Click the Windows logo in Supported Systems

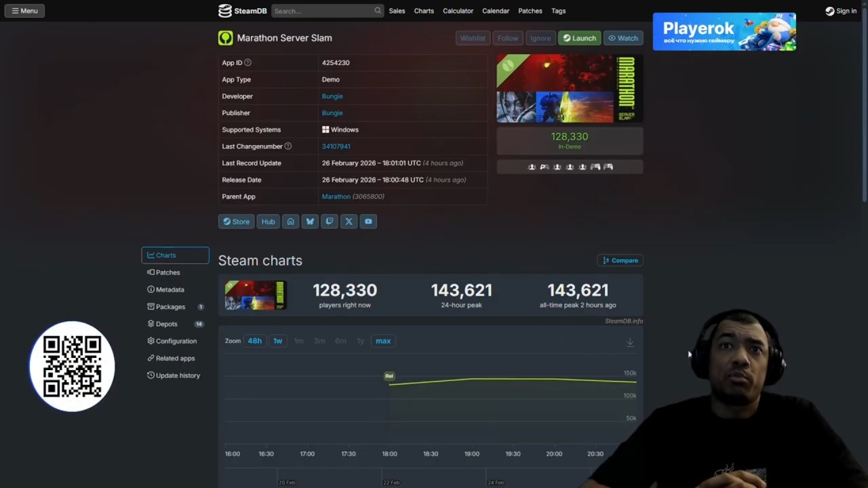(325, 129)
